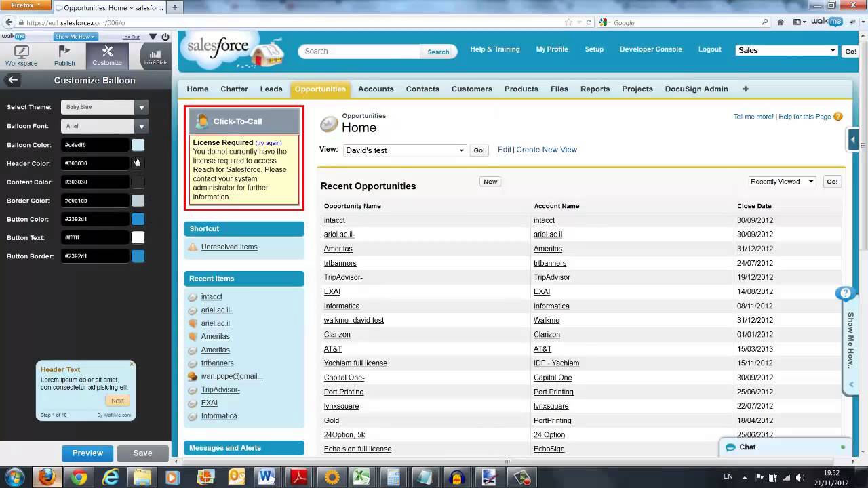This screenshot has height=488, width=868.
Task: Open DocuSign Admin tab
Action: pos(696,89)
